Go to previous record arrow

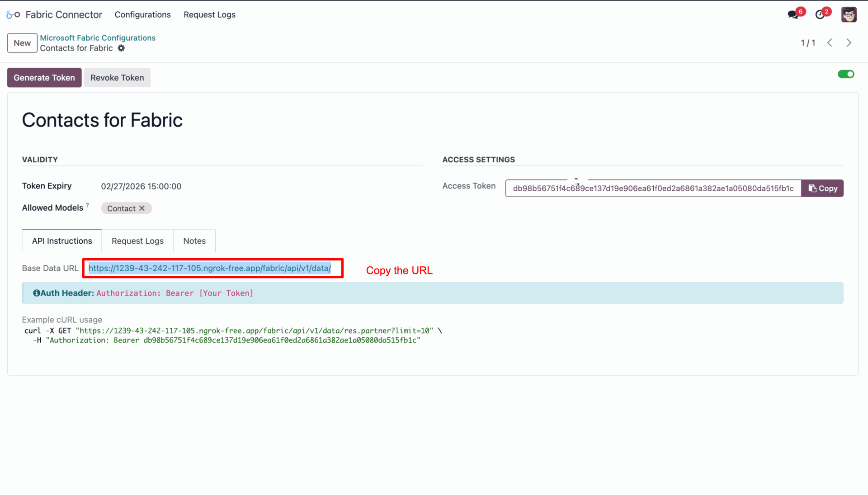pyautogui.click(x=830, y=42)
